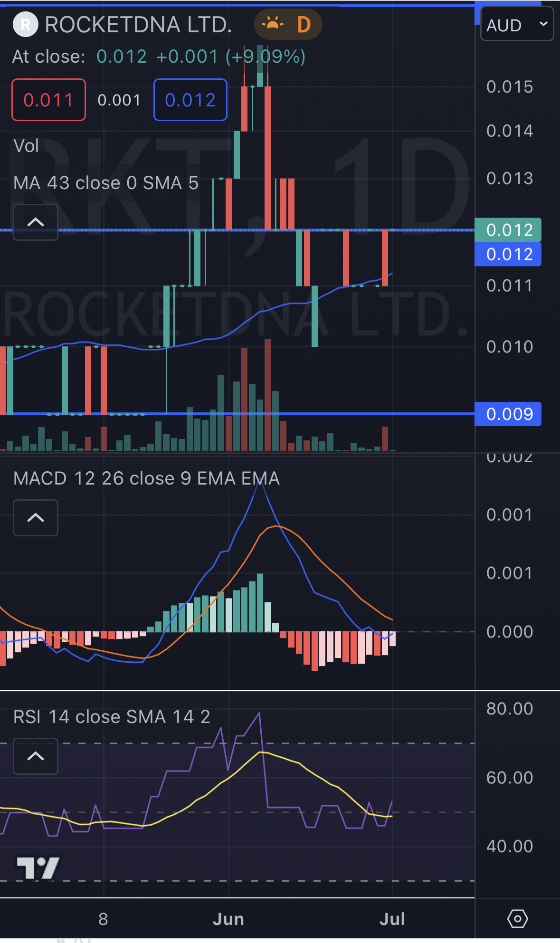Click the 0.013 price scale label
This screenshot has width=560, height=943.
(510, 178)
